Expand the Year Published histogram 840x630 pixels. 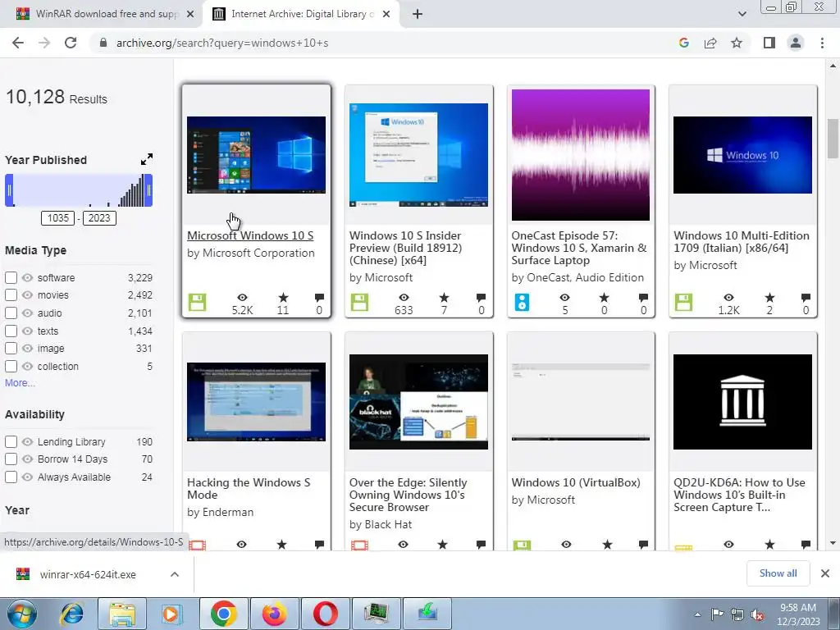pos(146,159)
